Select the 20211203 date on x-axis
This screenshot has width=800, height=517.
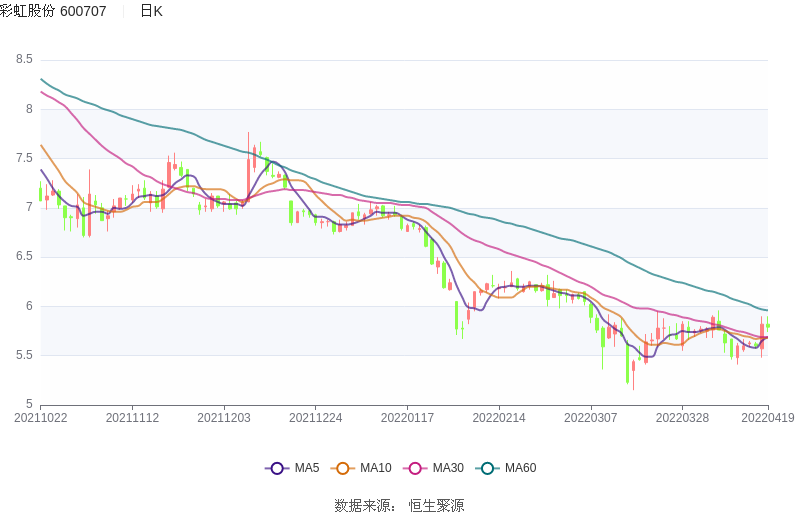coord(224,418)
